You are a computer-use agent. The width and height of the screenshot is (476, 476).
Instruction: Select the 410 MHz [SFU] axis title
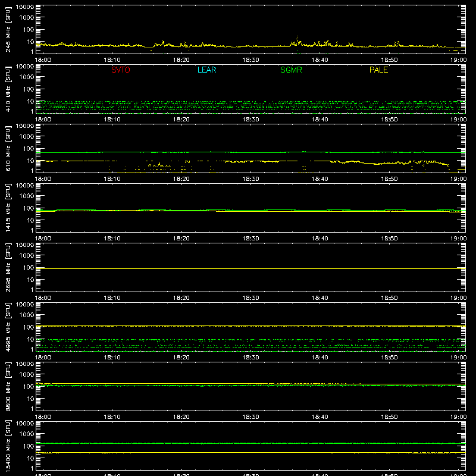click(8, 89)
